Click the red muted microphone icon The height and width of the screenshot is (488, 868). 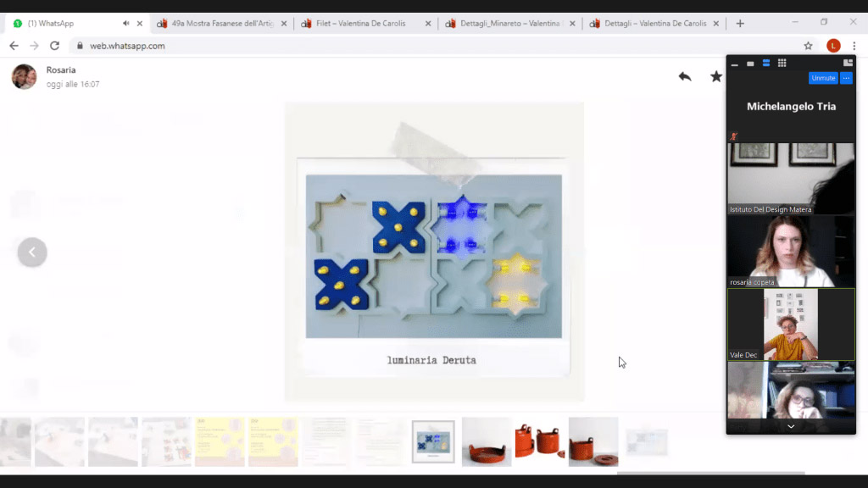[734, 136]
